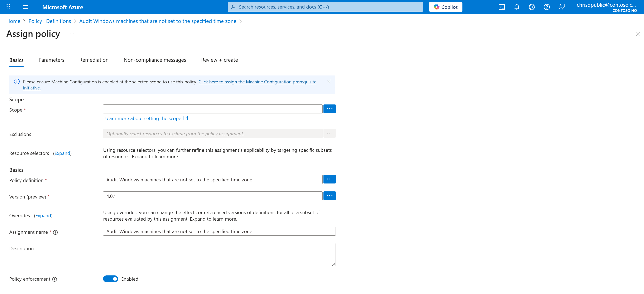The width and height of the screenshot is (644, 294).
Task: Open the help menu
Action: point(547,7)
